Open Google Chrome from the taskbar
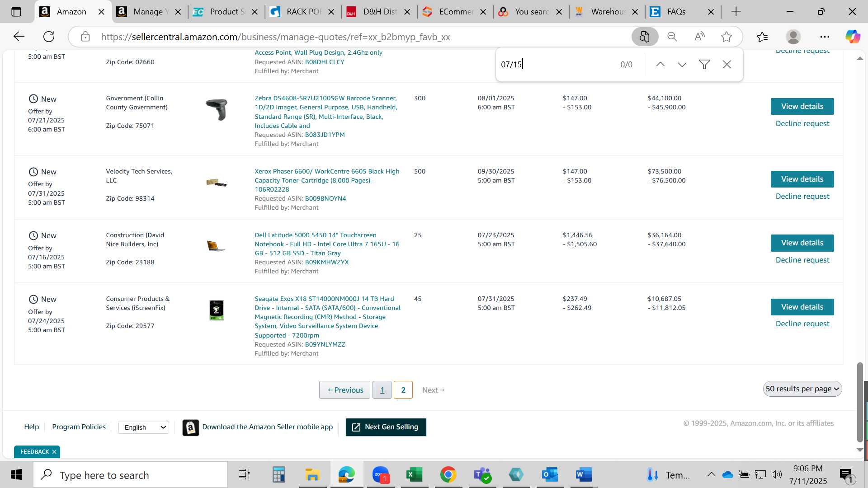 click(x=448, y=474)
